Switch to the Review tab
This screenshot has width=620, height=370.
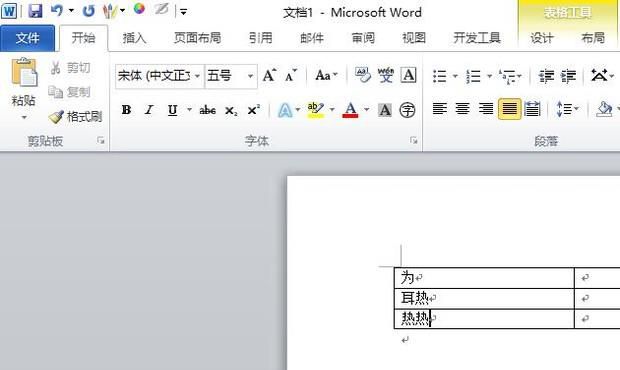pos(363,38)
